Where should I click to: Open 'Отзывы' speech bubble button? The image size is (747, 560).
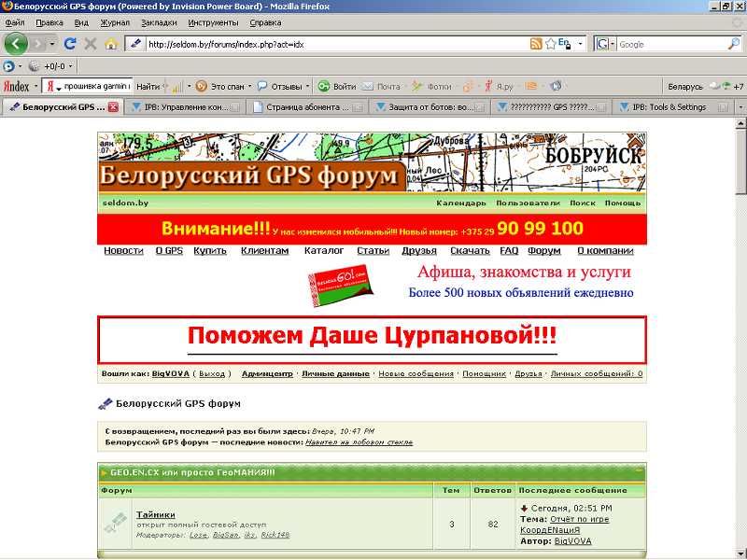tap(279, 86)
